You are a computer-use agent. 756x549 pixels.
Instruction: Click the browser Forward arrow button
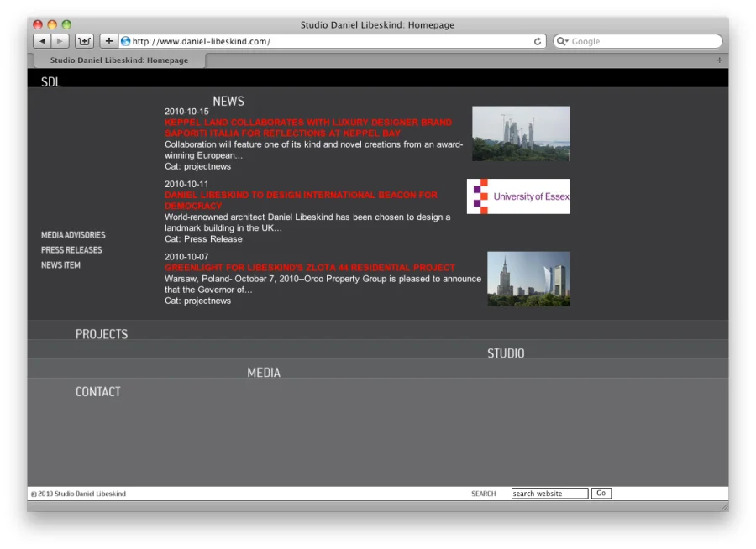[x=60, y=41]
